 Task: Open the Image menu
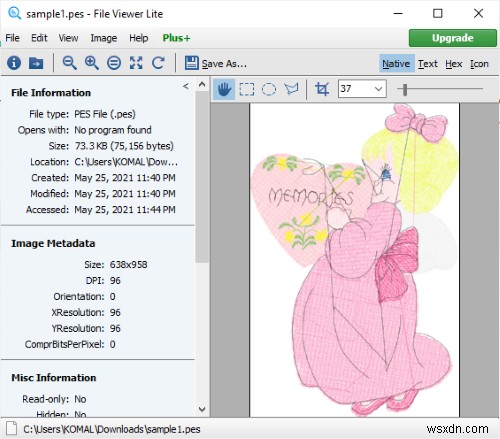click(104, 38)
